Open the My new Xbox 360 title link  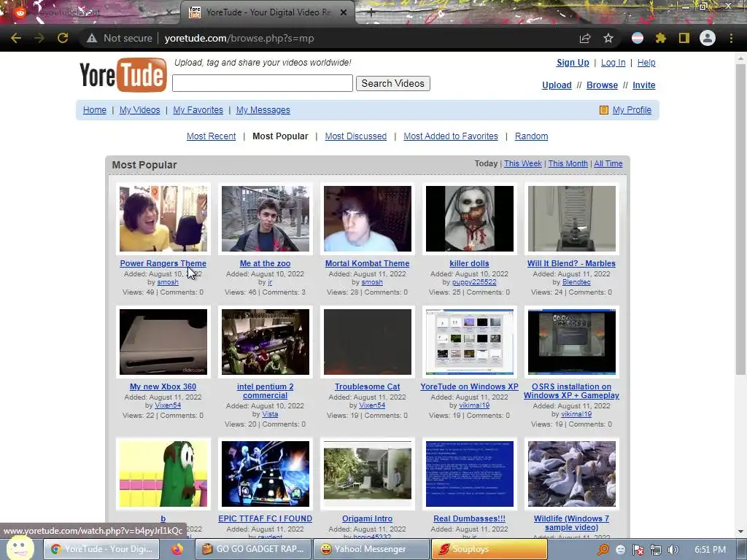pos(163,386)
